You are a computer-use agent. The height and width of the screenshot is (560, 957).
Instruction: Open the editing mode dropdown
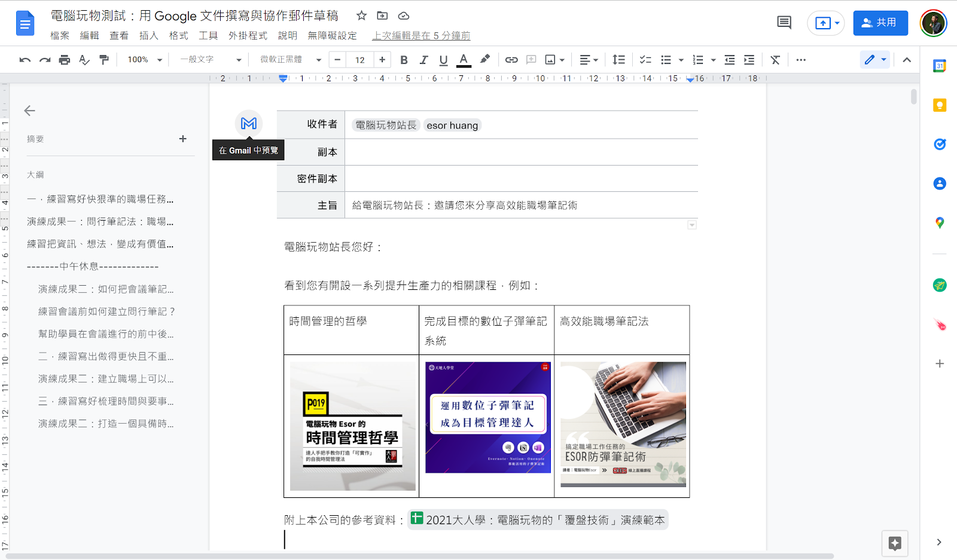coord(875,60)
